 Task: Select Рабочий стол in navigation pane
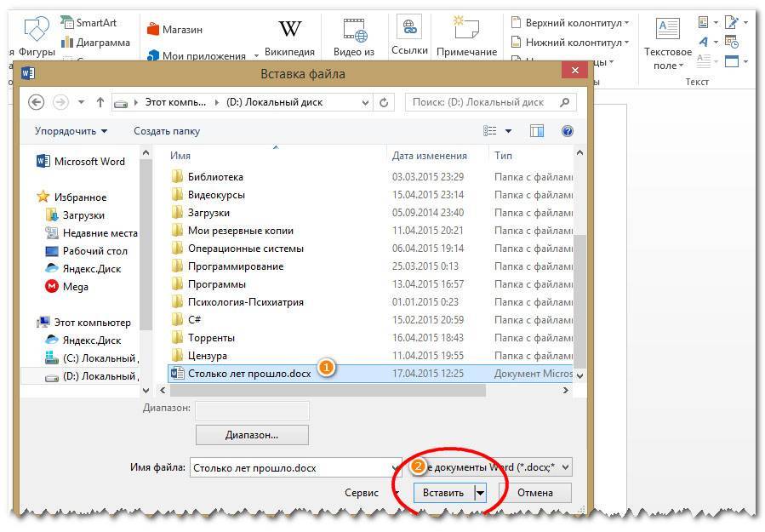tap(94, 251)
